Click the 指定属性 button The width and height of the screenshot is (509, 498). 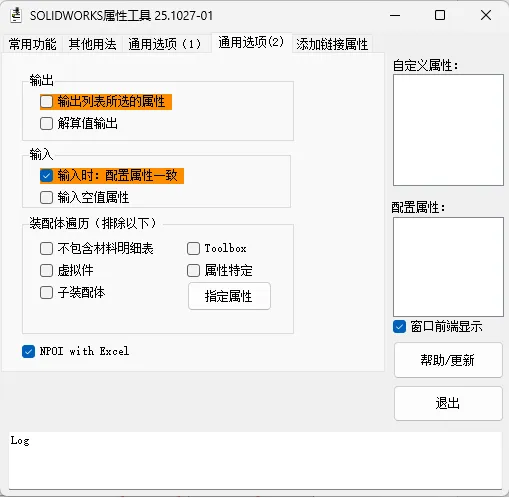tap(229, 296)
